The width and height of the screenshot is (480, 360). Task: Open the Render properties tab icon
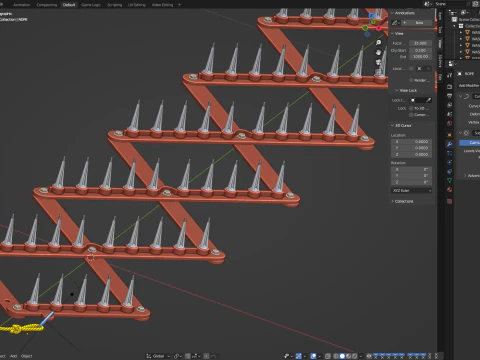click(x=449, y=86)
